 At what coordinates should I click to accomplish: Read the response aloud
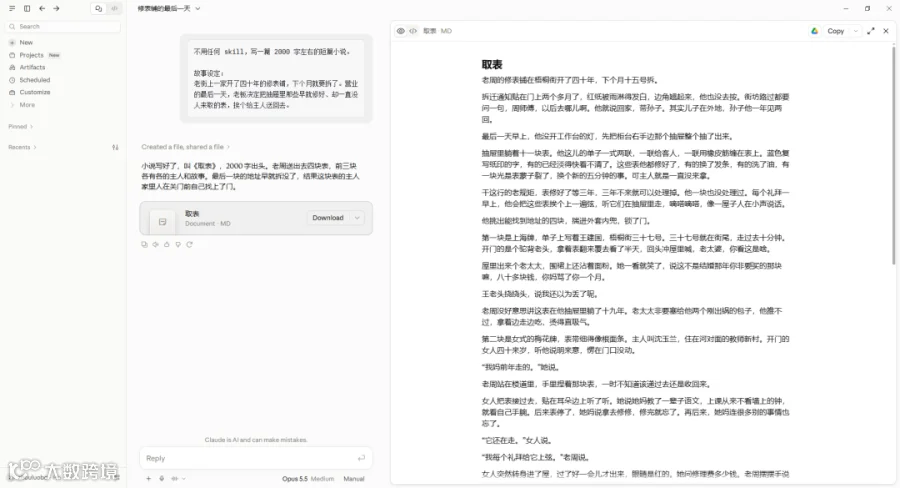[x=156, y=245]
